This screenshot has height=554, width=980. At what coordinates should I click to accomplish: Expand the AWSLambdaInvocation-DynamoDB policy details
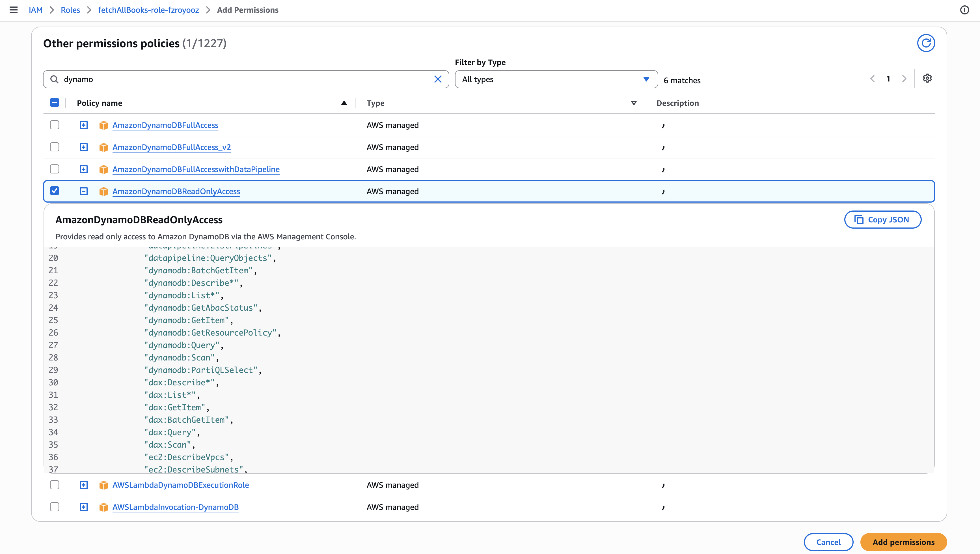point(84,507)
